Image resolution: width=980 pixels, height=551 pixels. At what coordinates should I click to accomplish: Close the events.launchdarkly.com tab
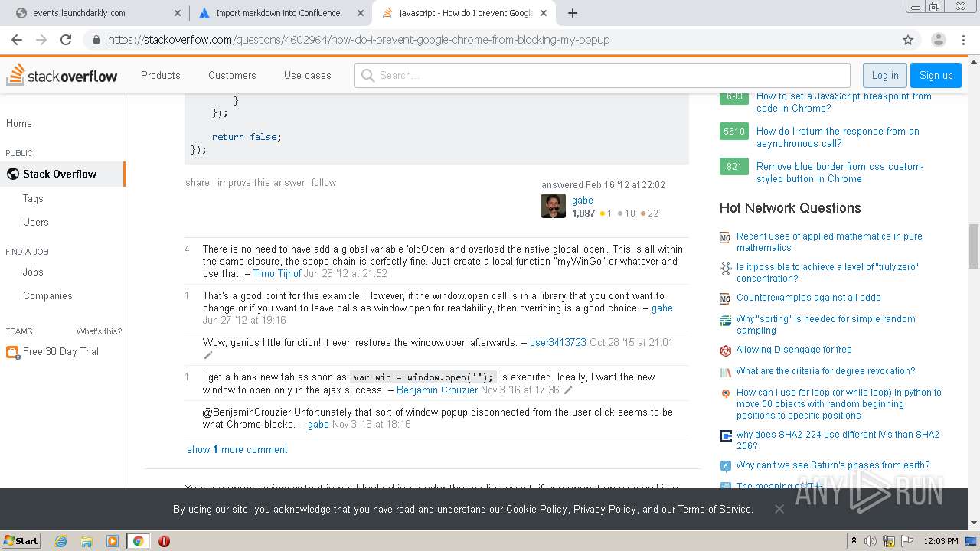click(178, 13)
